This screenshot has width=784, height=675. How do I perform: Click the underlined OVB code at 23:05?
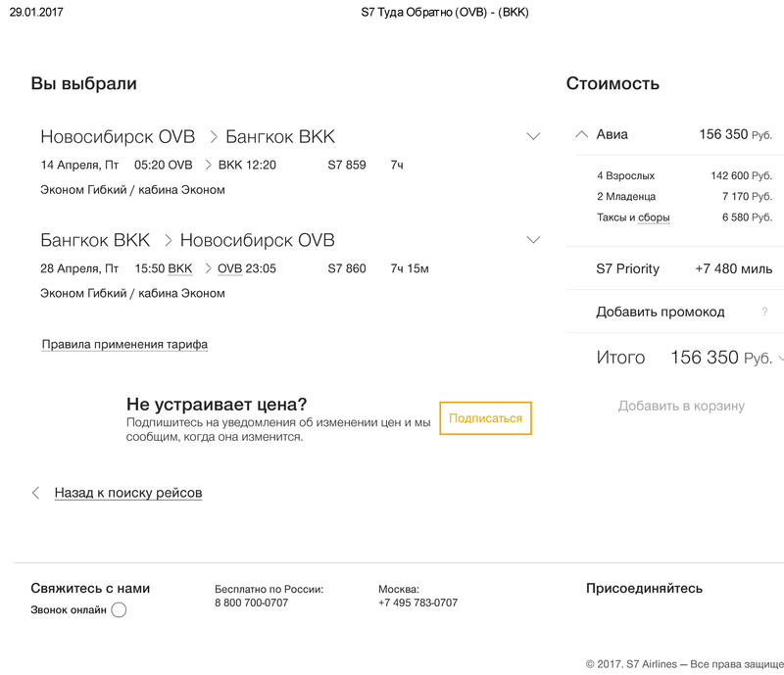pyautogui.click(x=229, y=268)
